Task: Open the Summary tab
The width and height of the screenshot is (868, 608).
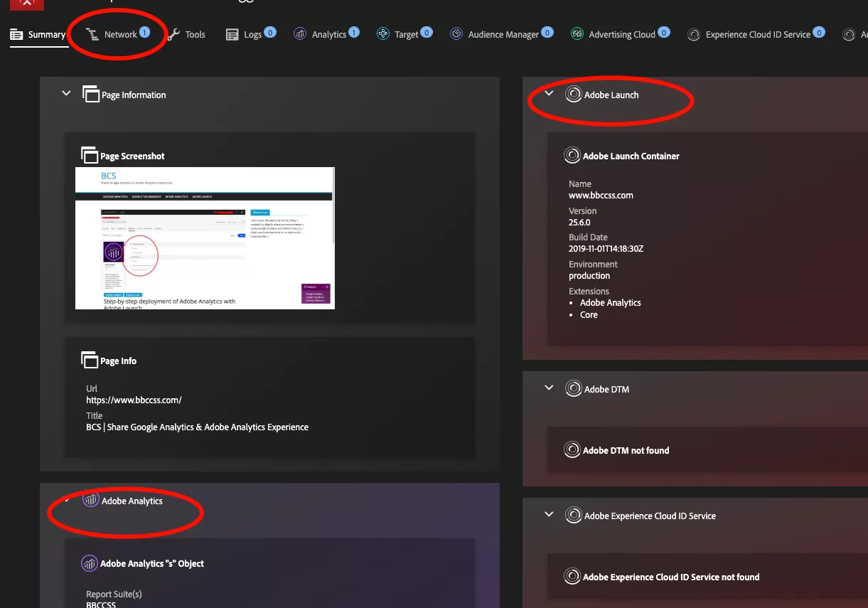Action: (37, 35)
